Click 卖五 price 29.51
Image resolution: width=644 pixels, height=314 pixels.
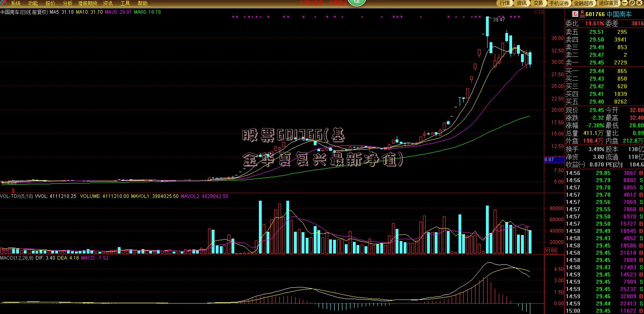[597, 32]
